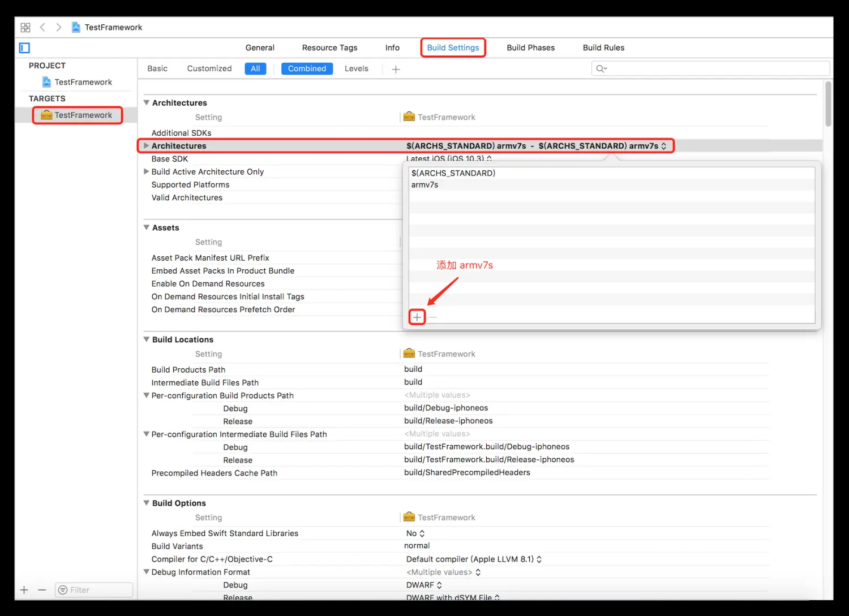Screen dimensions: 849x616
Task: Select the Base SDK setting row
Action: coord(169,159)
